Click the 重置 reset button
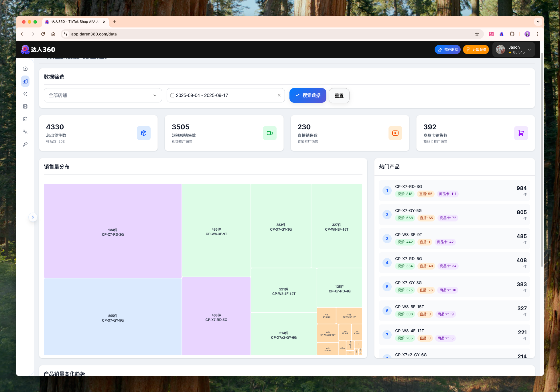The width and height of the screenshot is (560, 392). click(339, 96)
